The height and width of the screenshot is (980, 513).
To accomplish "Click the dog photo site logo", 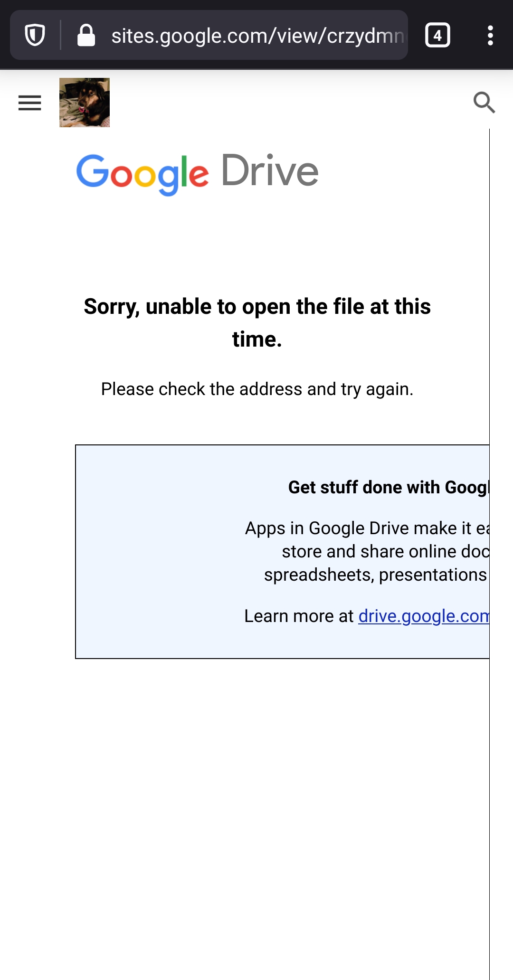I will coord(85,103).
